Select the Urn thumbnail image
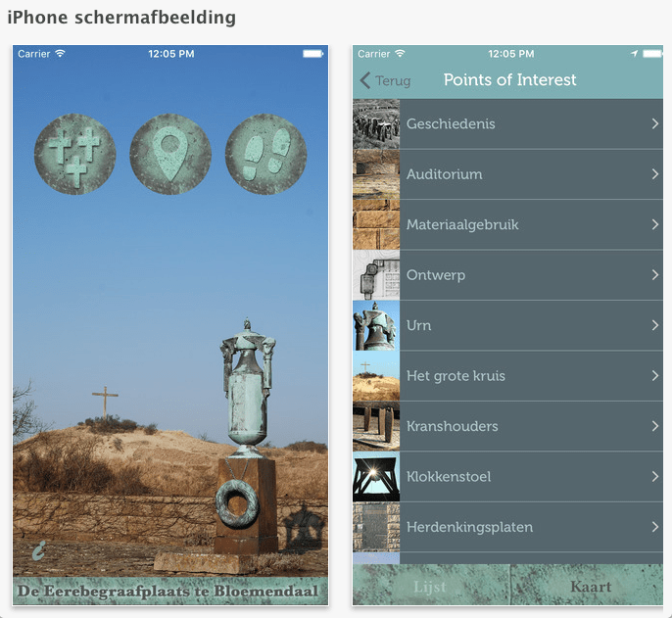 tap(376, 325)
